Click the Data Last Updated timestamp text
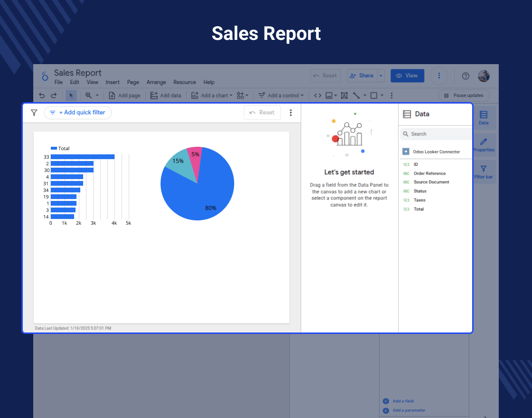This screenshot has height=418, width=532. 73,328
